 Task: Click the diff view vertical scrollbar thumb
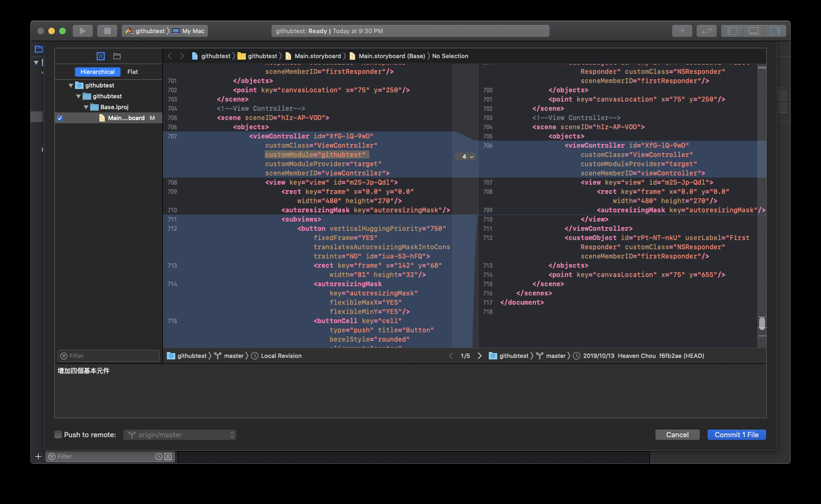[762, 324]
